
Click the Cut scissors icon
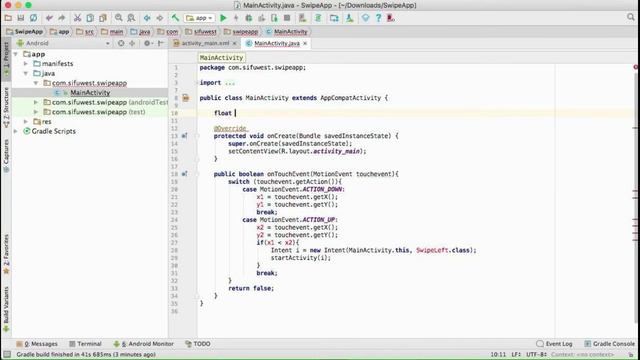click(x=77, y=18)
